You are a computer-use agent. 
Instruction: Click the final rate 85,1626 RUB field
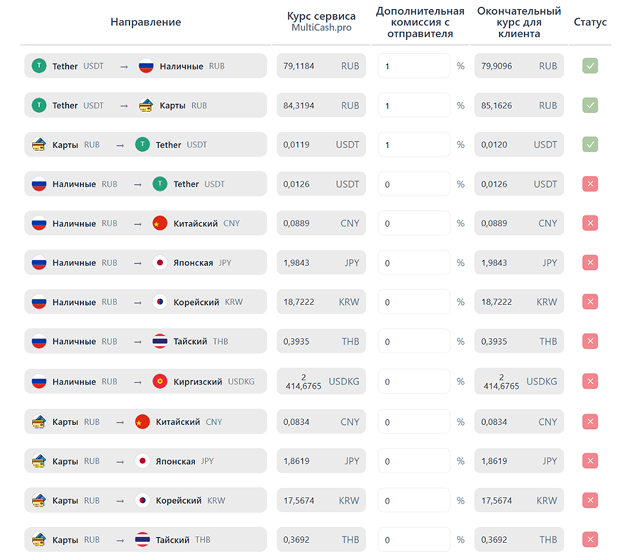coord(519,105)
